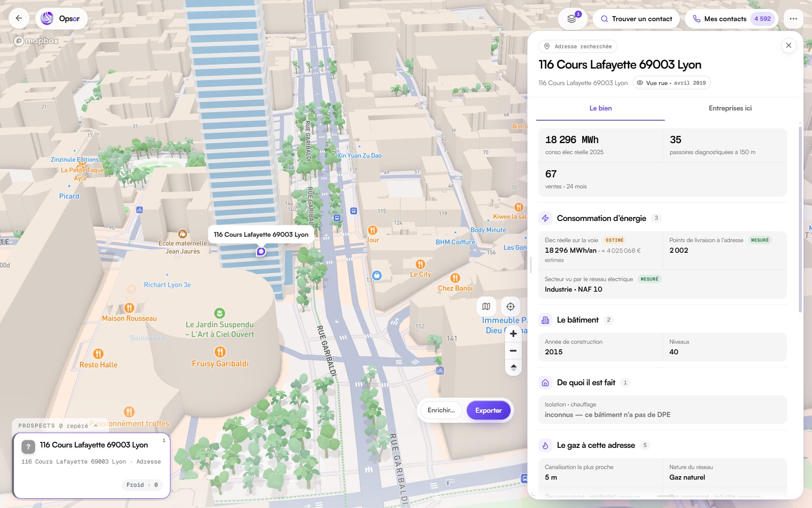The height and width of the screenshot is (508, 812).
Task: Switch to the Entreprises ici tab
Action: pyautogui.click(x=730, y=108)
